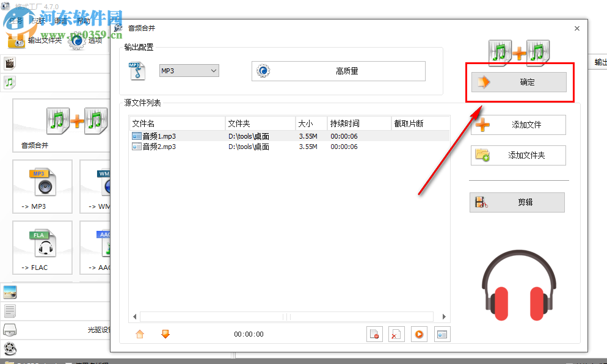Open the 任务 menu
The width and height of the screenshot is (607, 364).
[16, 20]
